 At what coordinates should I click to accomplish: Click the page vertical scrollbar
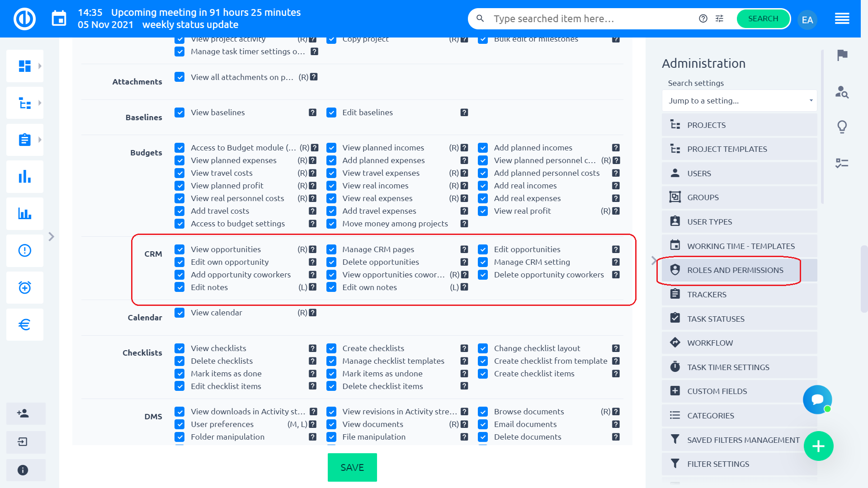(x=864, y=279)
